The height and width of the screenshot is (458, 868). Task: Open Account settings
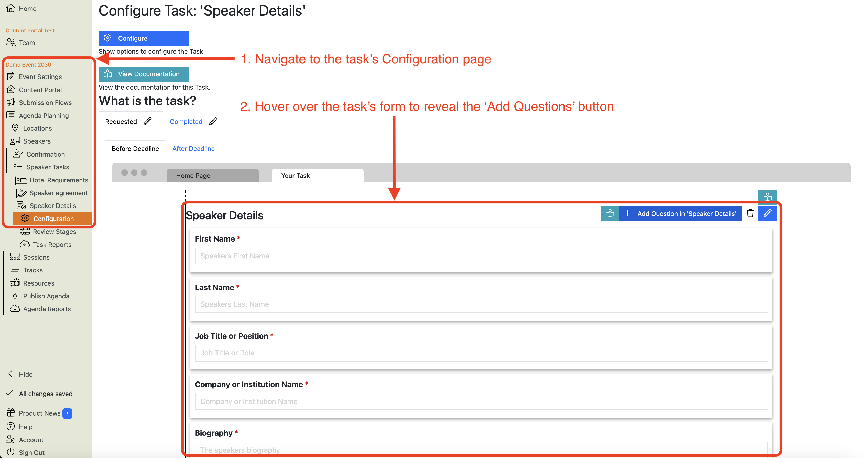pos(25,440)
